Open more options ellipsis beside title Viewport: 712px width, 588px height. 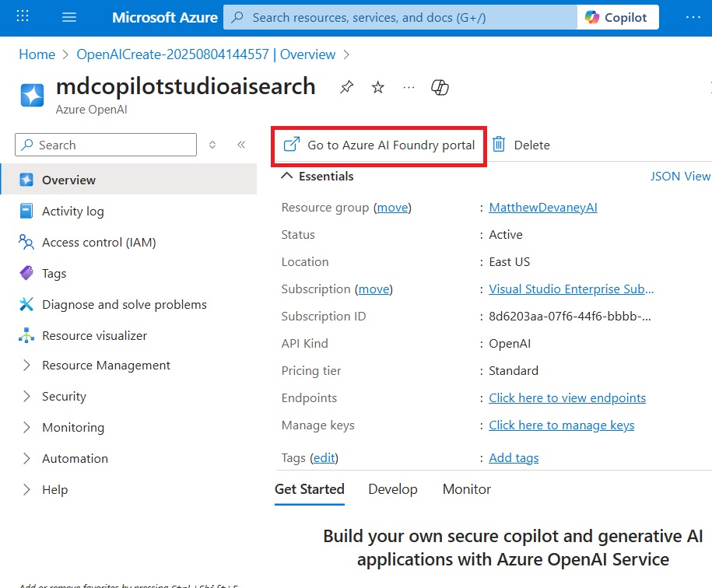click(x=409, y=87)
